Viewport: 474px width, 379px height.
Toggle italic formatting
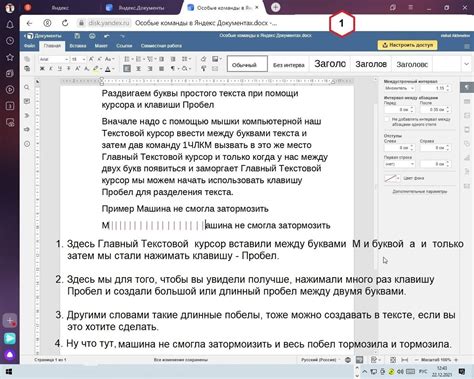51,69
